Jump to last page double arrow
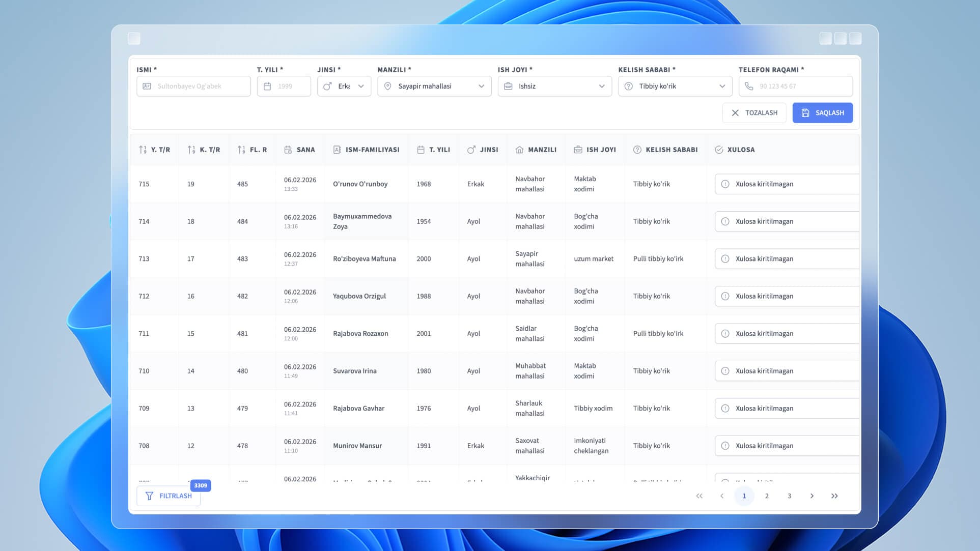 834,496
